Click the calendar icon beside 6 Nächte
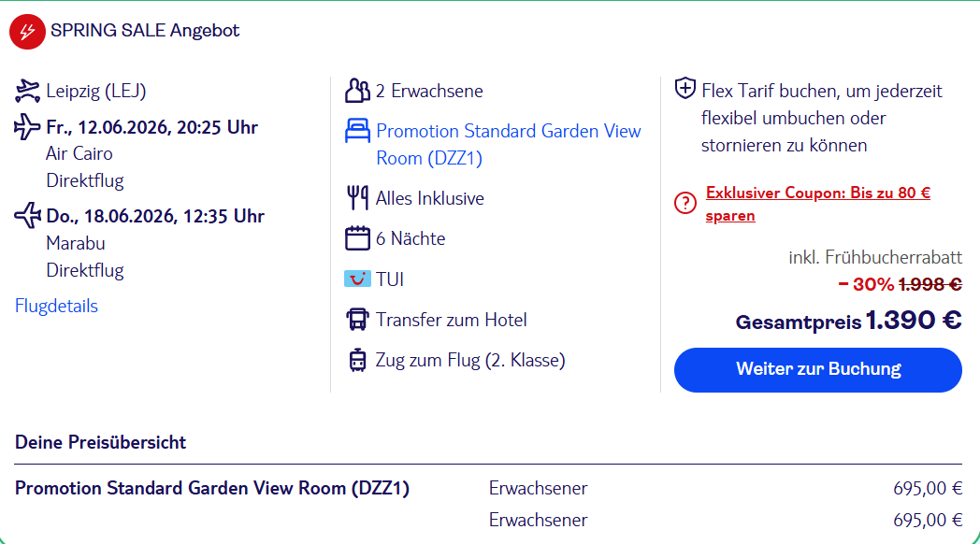The image size is (980, 544). [x=357, y=238]
